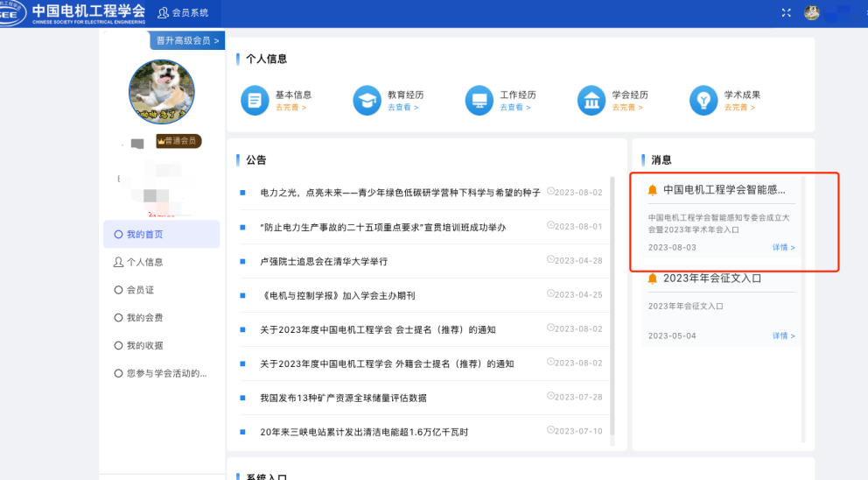Viewport: 868px width, 480px height.
Task: Click 去完善 under 学会经历
Action: tap(627, 108)
